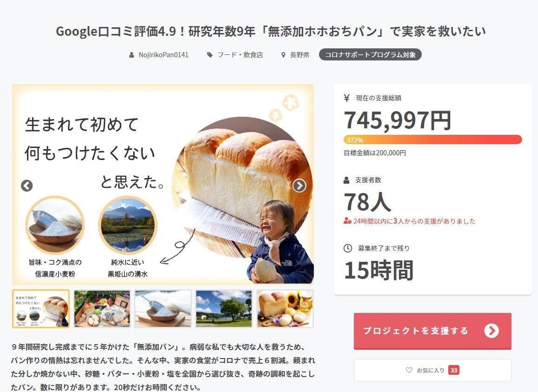The height and width of the screenshot is (392, 538).
Task: Click the heart icon beside お気に入り
Action: pos(409,370)
